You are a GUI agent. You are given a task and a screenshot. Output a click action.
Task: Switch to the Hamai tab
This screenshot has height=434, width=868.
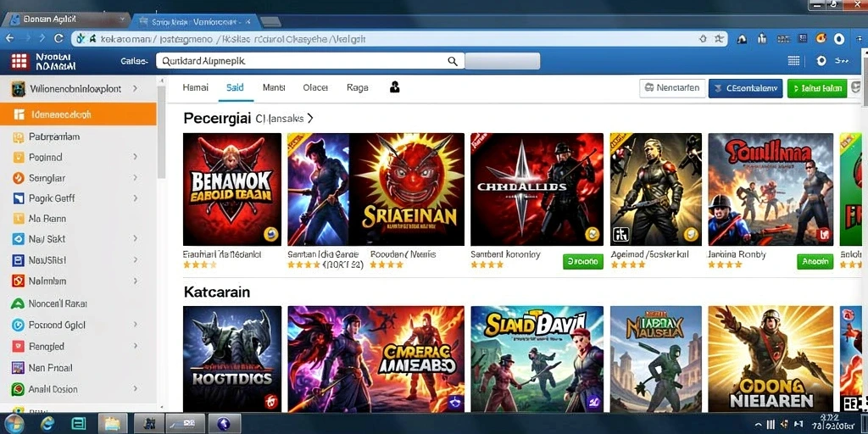(196, 87)
